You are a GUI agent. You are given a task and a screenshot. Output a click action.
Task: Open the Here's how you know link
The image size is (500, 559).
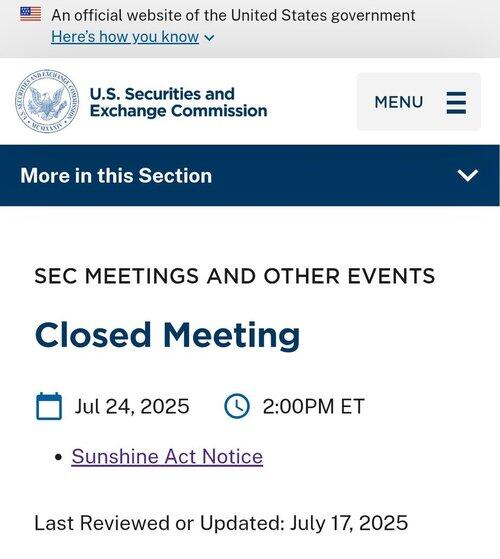click(x=125, y=37)
